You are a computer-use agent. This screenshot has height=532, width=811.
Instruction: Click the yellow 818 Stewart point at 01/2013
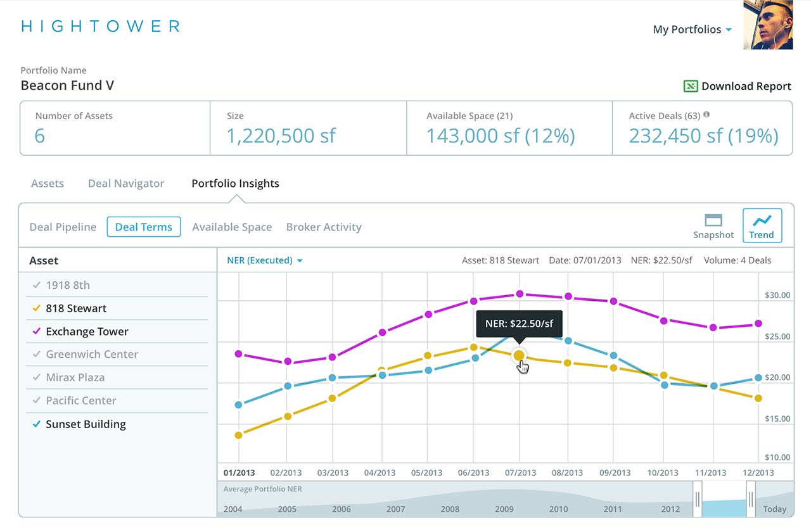click(x=238, y=435)
